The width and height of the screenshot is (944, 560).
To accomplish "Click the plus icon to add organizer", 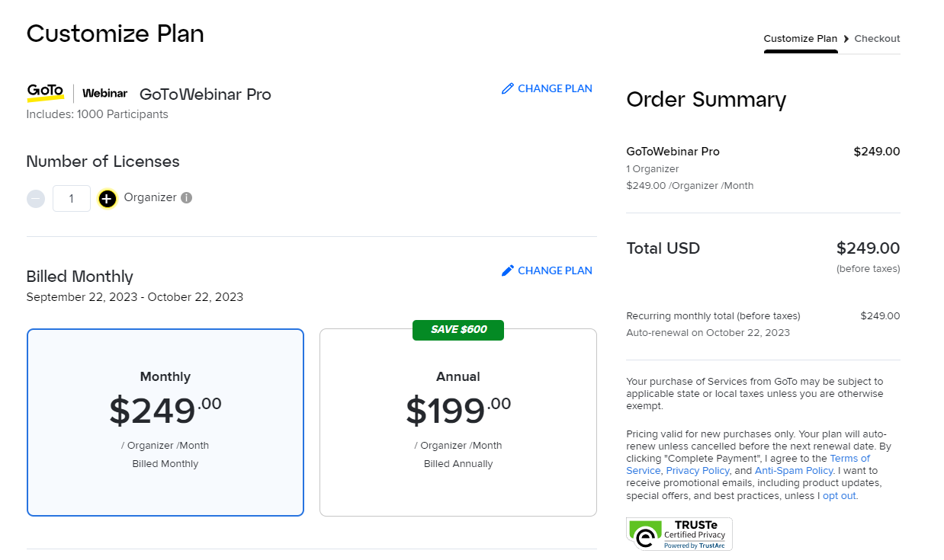I will [108, 199].
